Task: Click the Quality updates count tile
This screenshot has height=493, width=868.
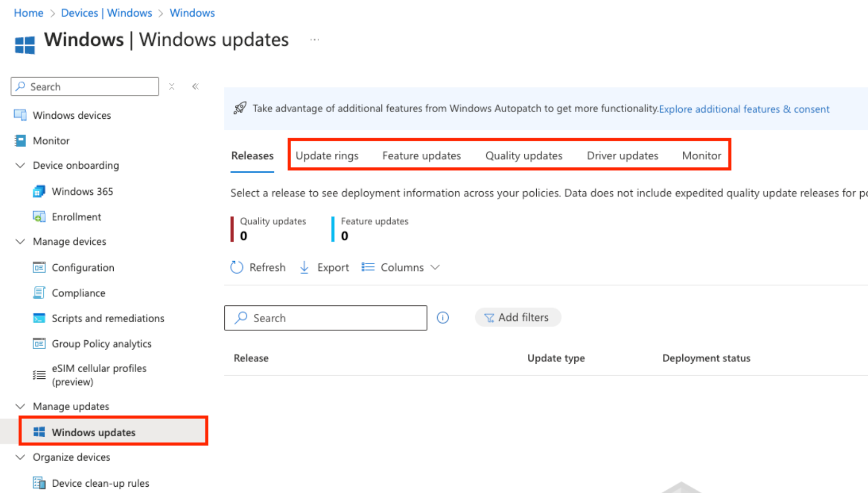Action: (x=269, y=229)
